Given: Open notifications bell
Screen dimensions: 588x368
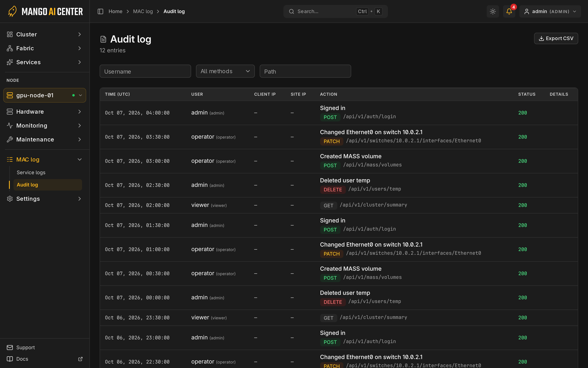Looking at the screenshot, I should [509, 11].
